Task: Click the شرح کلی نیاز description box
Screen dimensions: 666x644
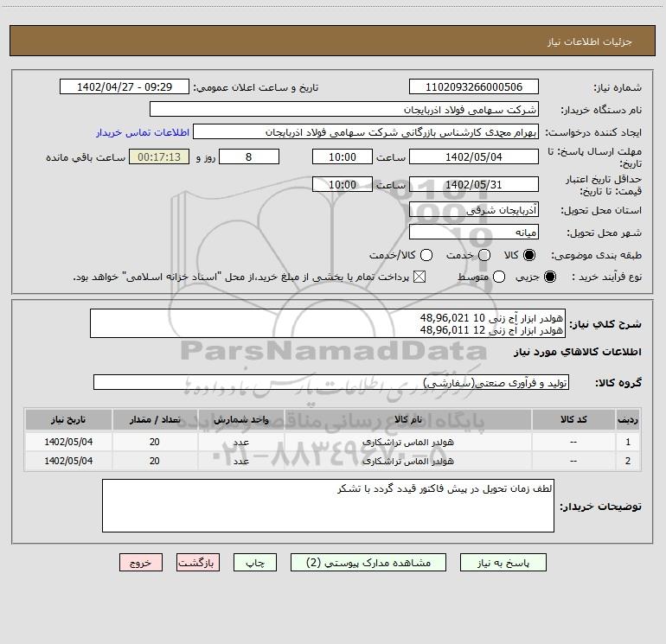Action: click(328, 323)
